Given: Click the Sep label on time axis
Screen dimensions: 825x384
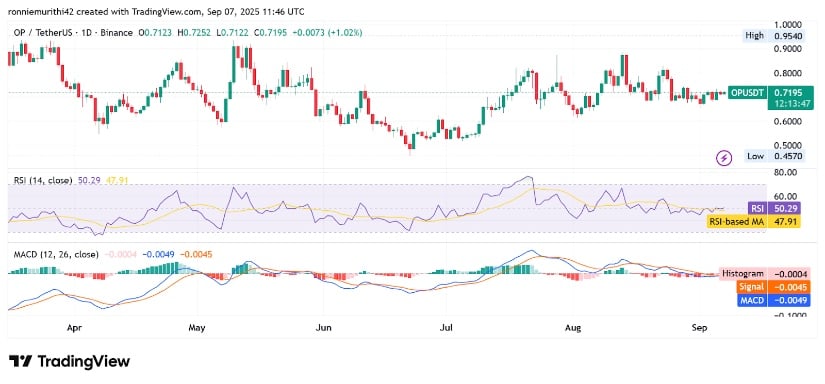Looking at the screenshot, I should tap(699, 328).
